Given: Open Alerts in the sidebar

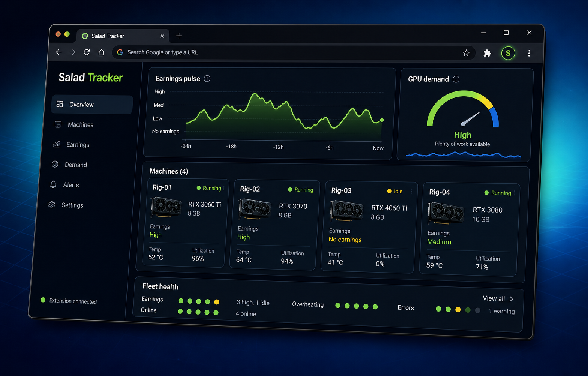Looking at the screenshot, I should coord(71,185).
